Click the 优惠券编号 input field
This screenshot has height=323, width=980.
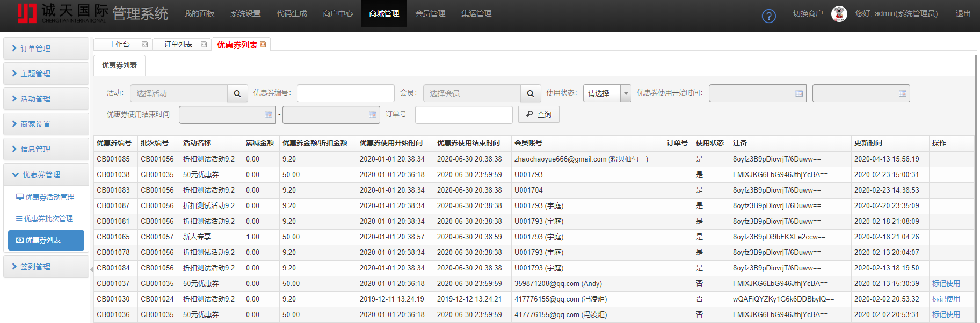click(346, 93)
